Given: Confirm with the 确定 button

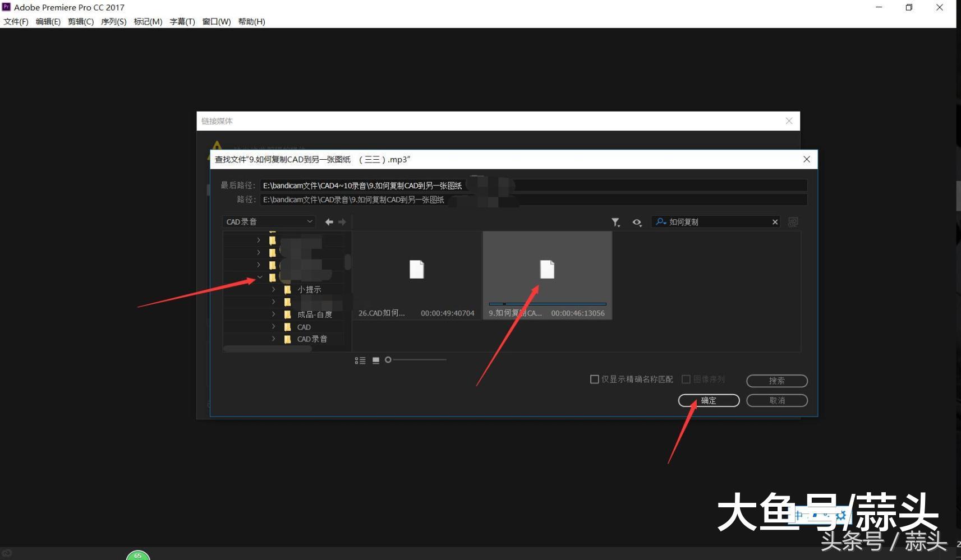Looking at the screenshot, I should pyautogui.click(x=709, y=401).
